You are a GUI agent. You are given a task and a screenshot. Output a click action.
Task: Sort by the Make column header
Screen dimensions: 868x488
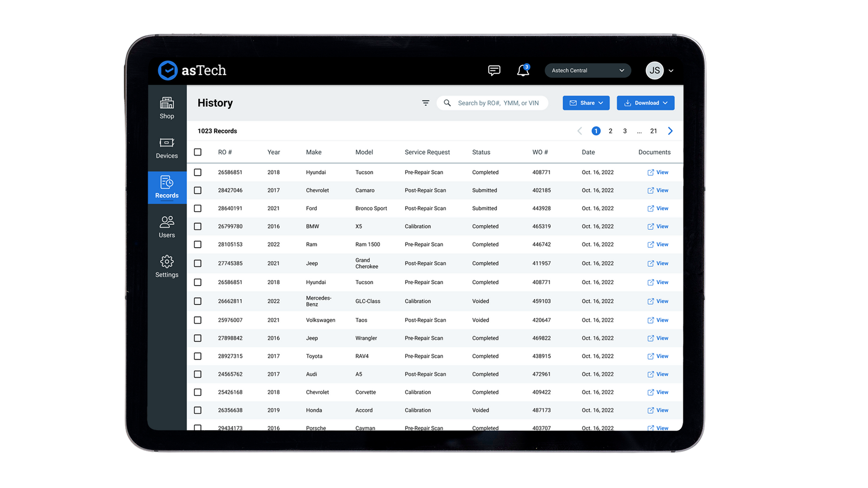pos(313,152)
